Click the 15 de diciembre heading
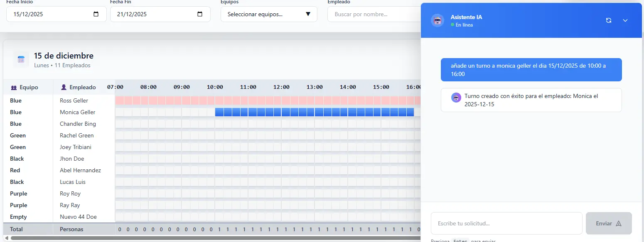This screenshot has width=644, height=242. tap(64, 56)
